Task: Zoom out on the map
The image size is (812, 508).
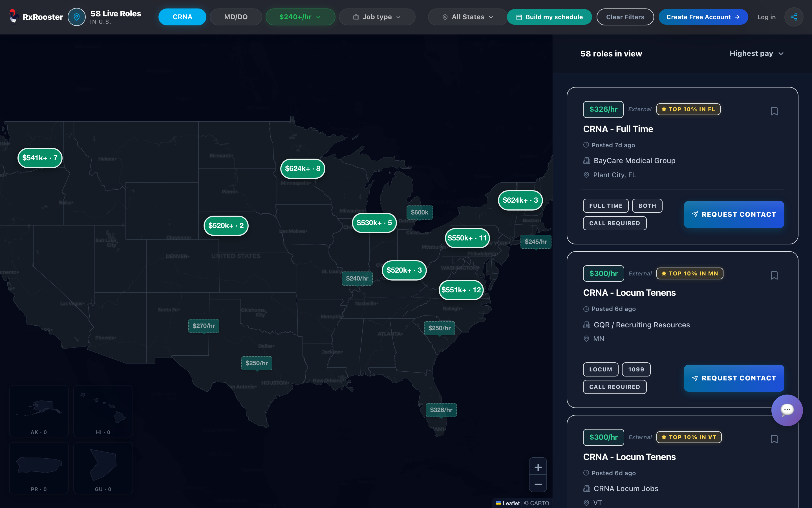Action: click(538, 484)
